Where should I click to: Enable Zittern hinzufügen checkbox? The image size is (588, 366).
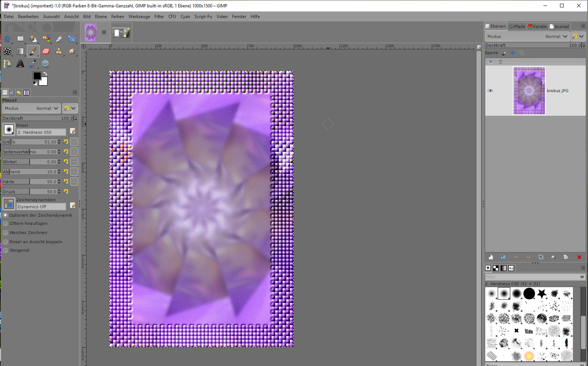pyautogui.click(x=6, y=223)
